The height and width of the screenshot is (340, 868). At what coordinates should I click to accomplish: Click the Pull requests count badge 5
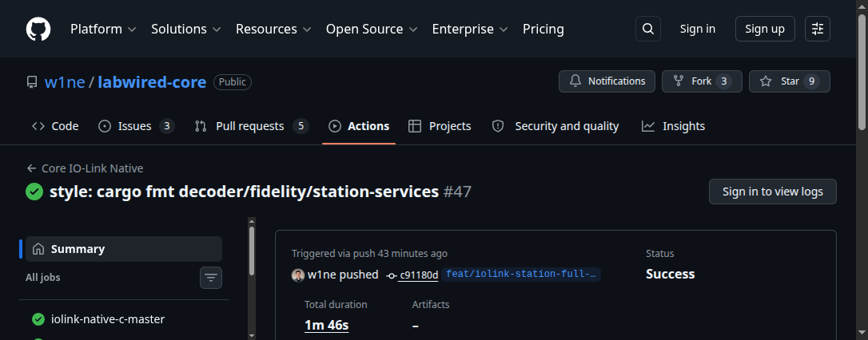tap(301, 126)
